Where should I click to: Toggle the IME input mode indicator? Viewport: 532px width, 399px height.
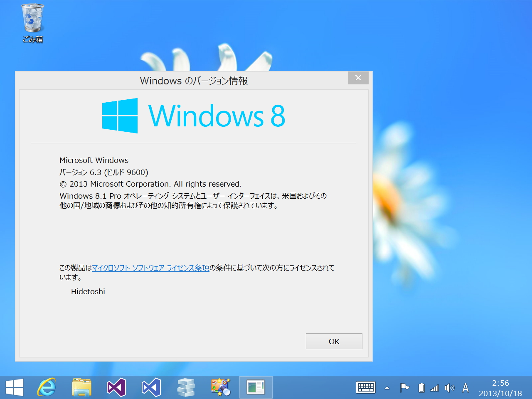pyautogui.click(x=465, y=387)
